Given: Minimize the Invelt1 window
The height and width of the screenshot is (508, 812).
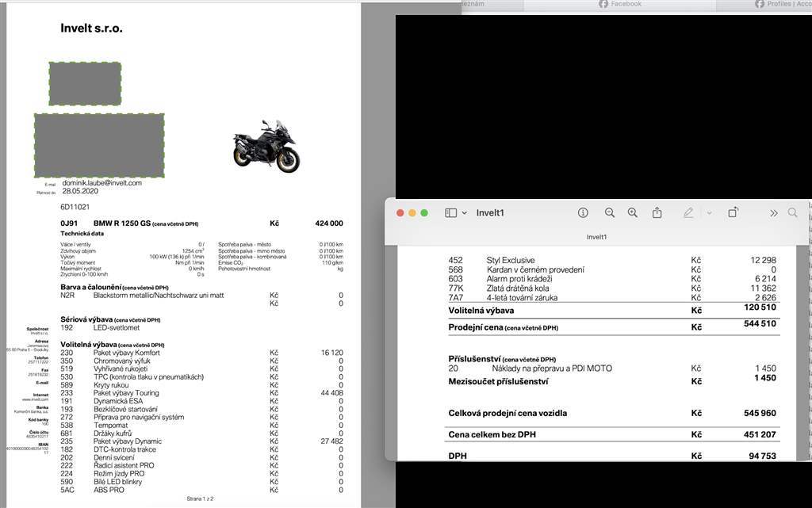Looking at the screenshot, I should click(x=412, y=213).
